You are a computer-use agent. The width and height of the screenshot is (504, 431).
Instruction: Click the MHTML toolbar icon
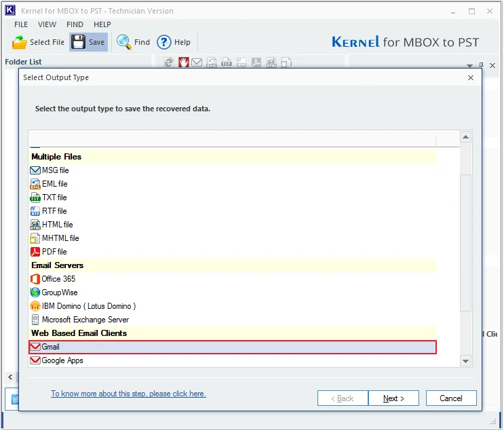(286, 62)
